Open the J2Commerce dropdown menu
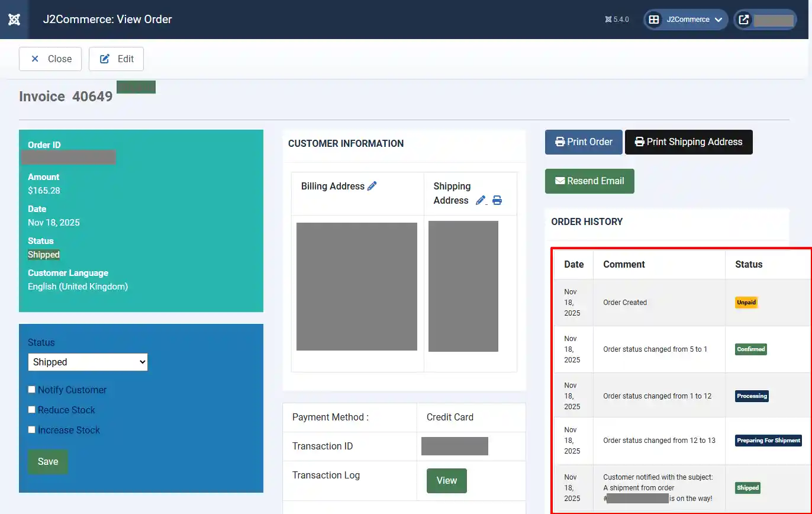 tap(685, 20)
